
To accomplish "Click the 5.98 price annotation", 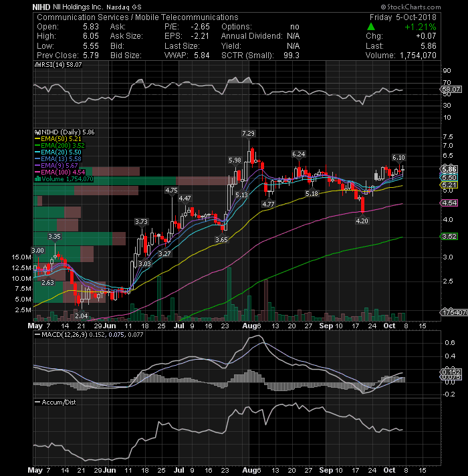I will coord(235,160).
